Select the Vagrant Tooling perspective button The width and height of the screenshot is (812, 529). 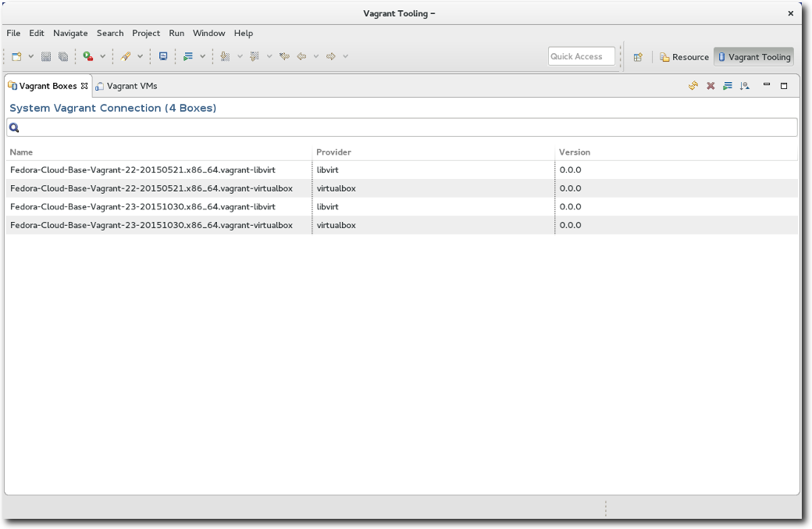point(753,57)
